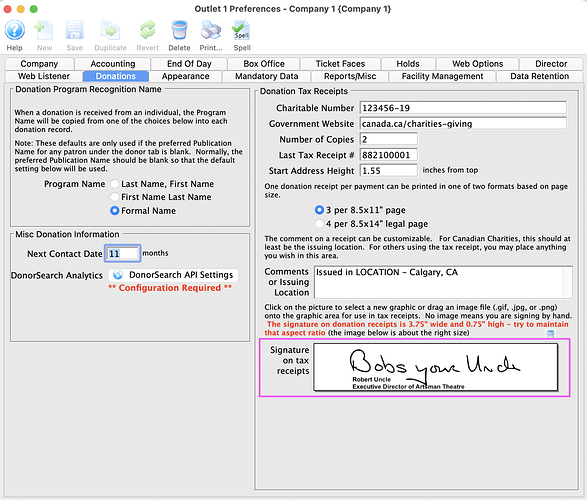Click globe icon on DonorSearch API Settings
Screen dimensions: 587x500
coord(118,275)
